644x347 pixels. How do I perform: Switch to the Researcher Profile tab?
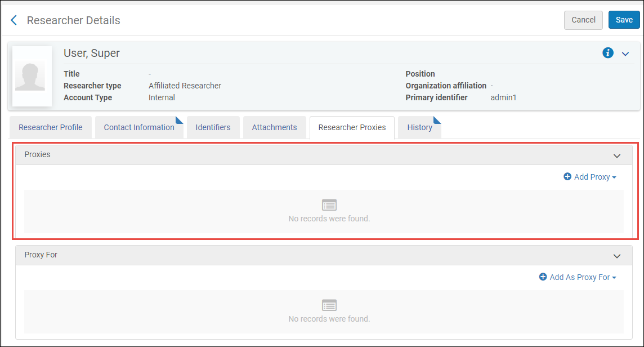[51, 127]
